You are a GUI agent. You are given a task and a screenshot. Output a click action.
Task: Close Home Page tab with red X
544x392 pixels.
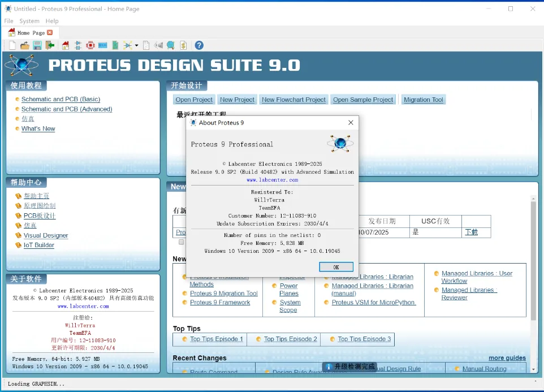point(50,32)
